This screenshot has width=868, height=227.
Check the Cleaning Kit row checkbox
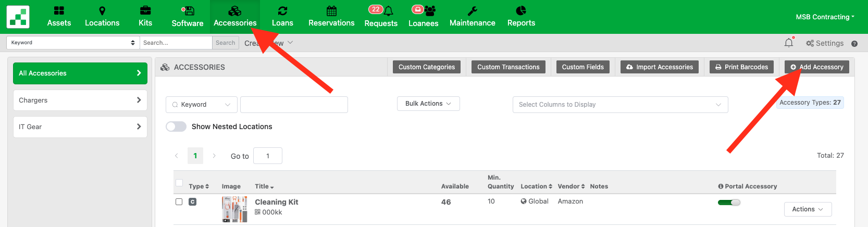click(179, 202)
